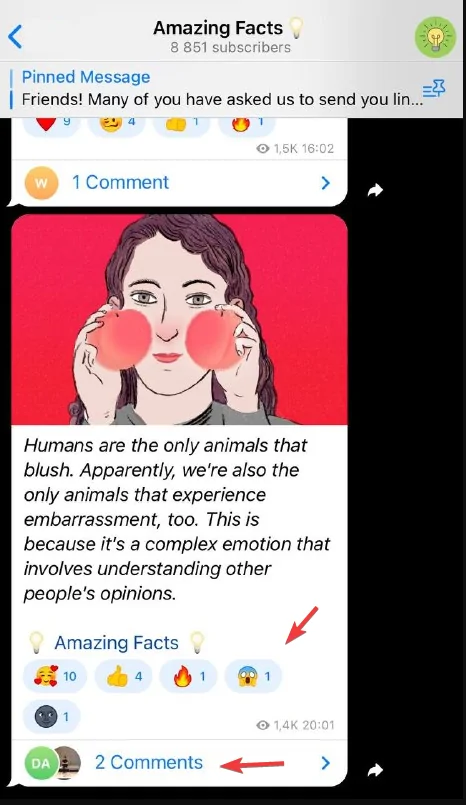Expand the 2 Comments chevron
Screen dimensions: 466x805
pos(325,763)
